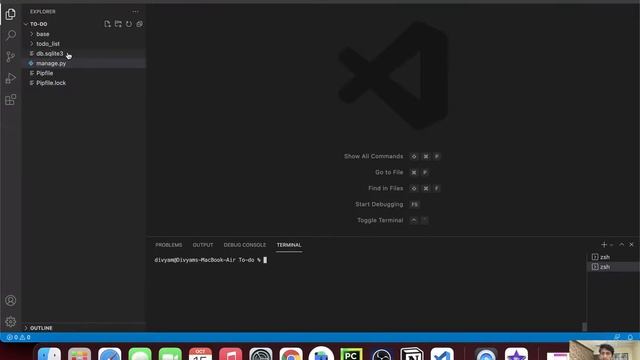Create a new terminal with plus icon
The width and height of the screenshot is (640, 360).
604,244
